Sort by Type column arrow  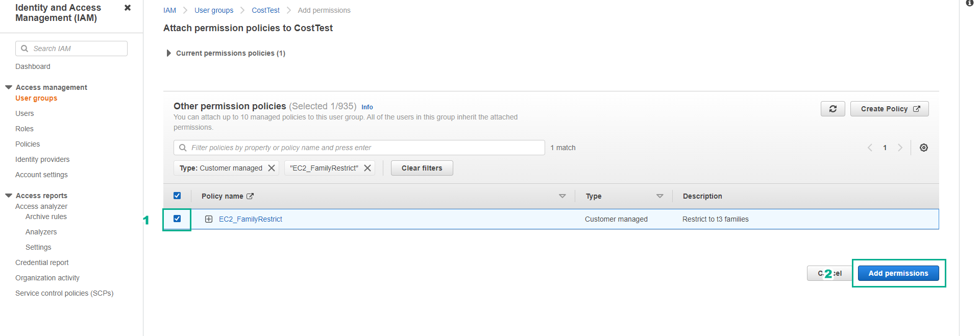(660, 196)
